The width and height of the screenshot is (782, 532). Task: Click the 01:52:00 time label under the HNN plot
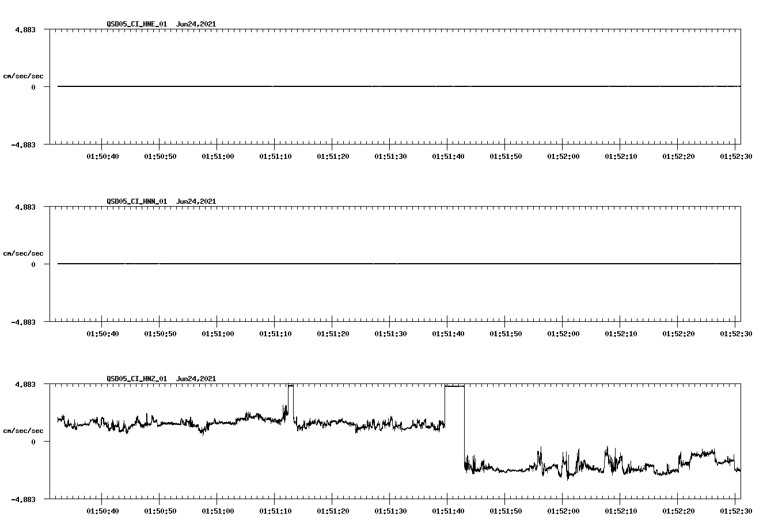click(x=563, y=333)
